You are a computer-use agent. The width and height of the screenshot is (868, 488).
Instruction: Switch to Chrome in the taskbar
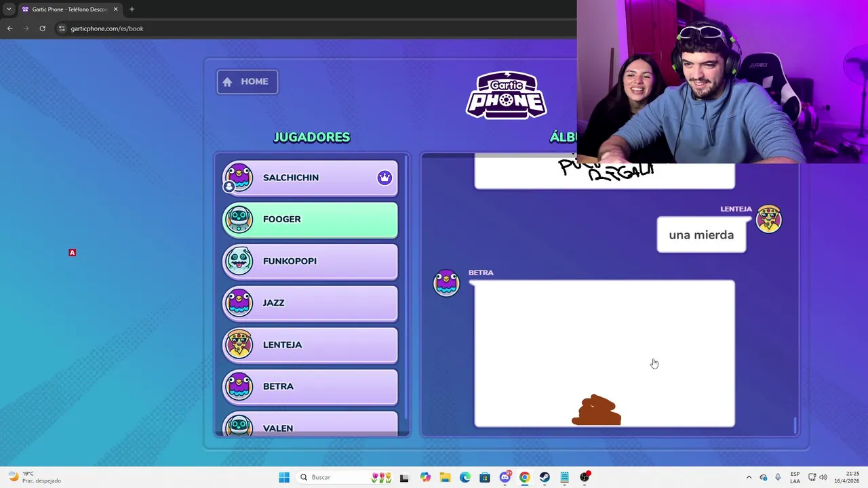tap(524, 477)
